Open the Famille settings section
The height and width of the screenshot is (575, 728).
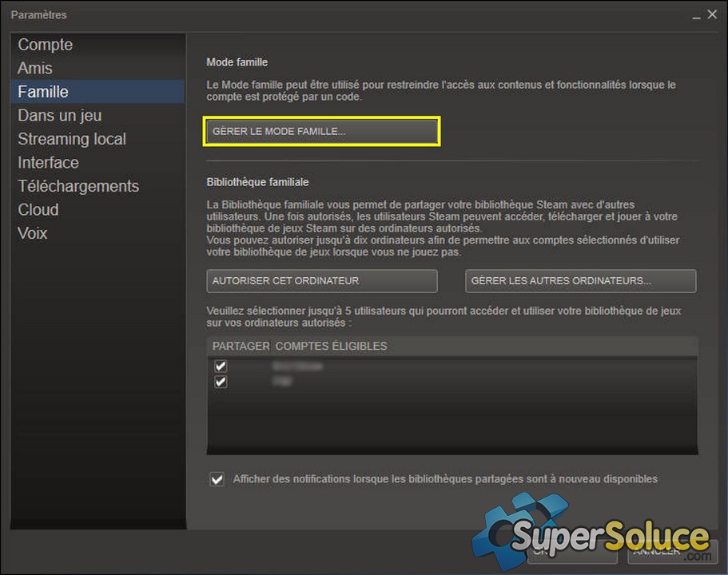(x=42, y=91)
